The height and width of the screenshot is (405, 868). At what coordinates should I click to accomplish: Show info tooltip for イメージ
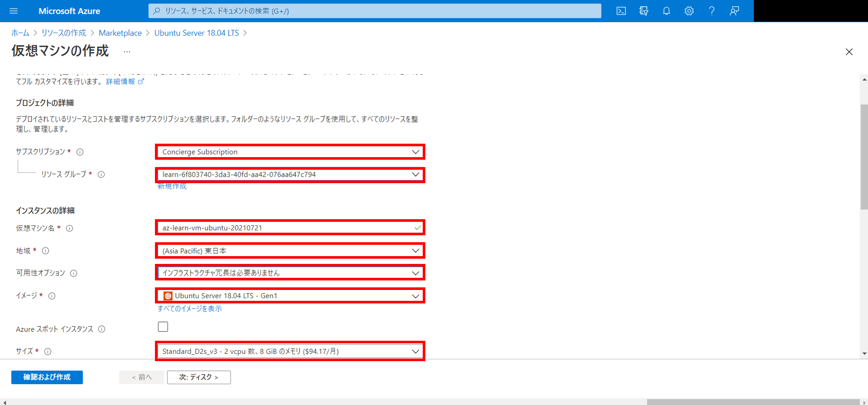coord(52,296)
